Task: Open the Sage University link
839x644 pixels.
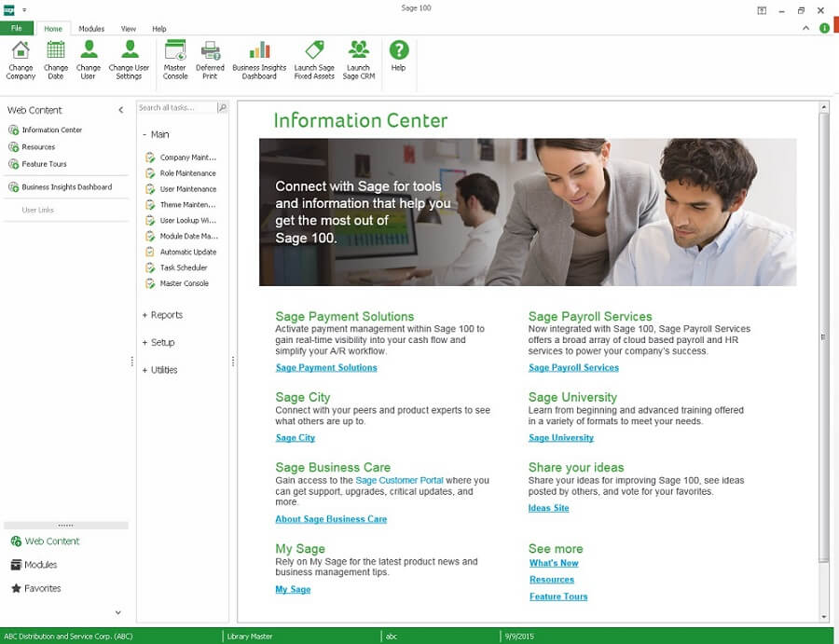Action: point(560,437)
